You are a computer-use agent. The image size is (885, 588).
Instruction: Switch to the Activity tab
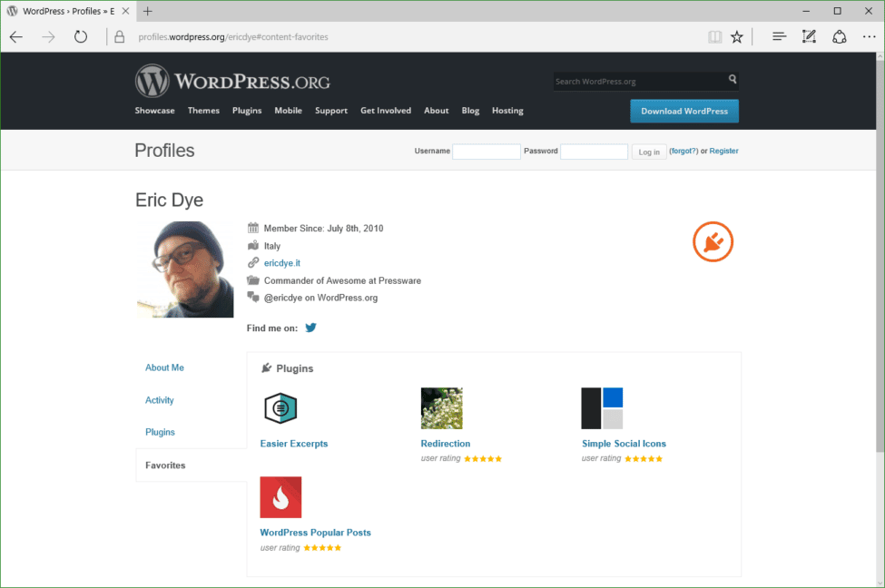(160, 400)
